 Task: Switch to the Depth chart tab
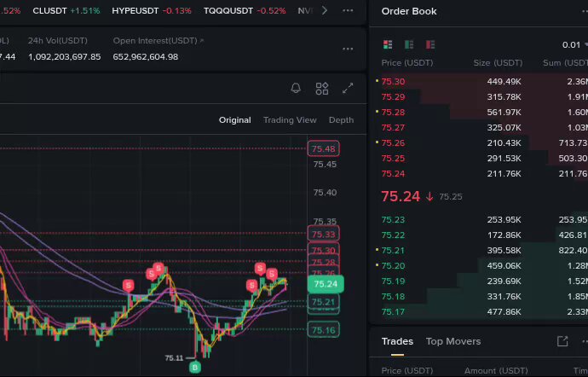pyautogui.click(x=341, y=119)
